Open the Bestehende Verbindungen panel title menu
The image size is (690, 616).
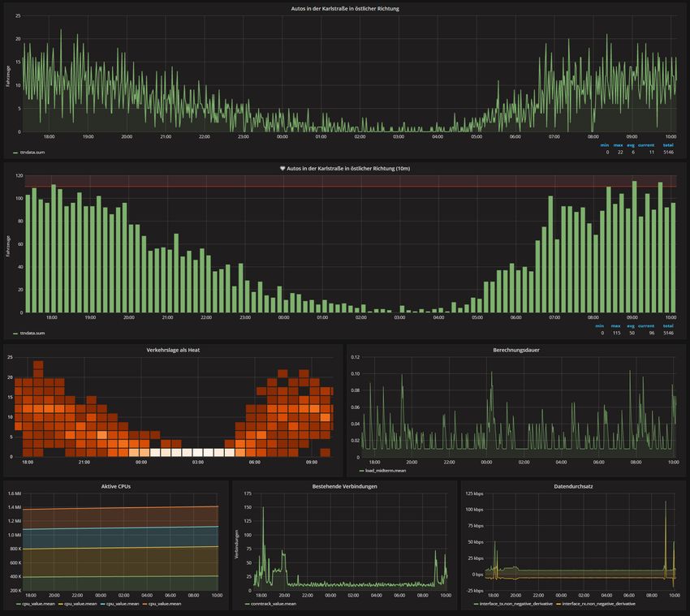tap(344, 485)
